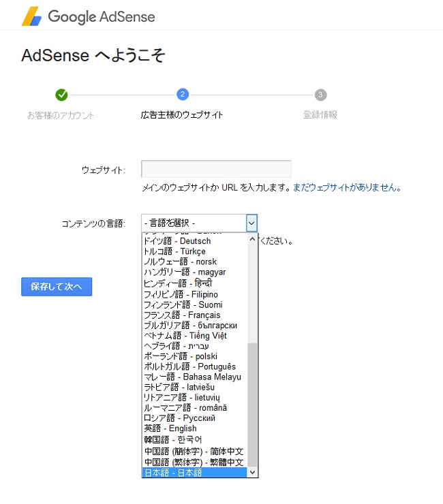Image resolution: width=443 pixels, height=504 pixels.
Task: Pick the ヒンディー語 language option
Action: [195, 283]
